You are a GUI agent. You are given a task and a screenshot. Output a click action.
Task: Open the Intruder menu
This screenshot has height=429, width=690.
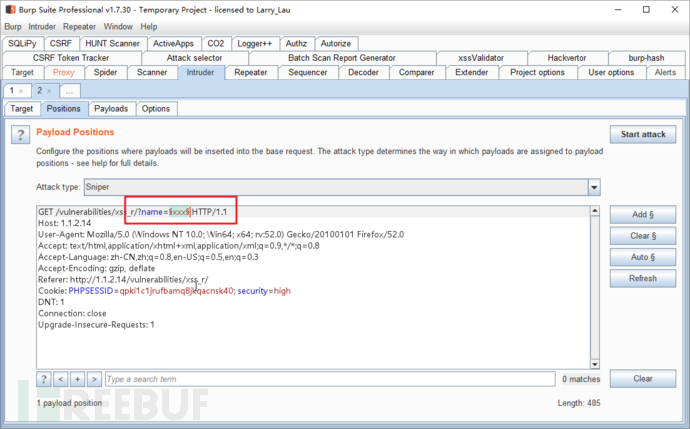pyautogui.click(x=42, y=27)
